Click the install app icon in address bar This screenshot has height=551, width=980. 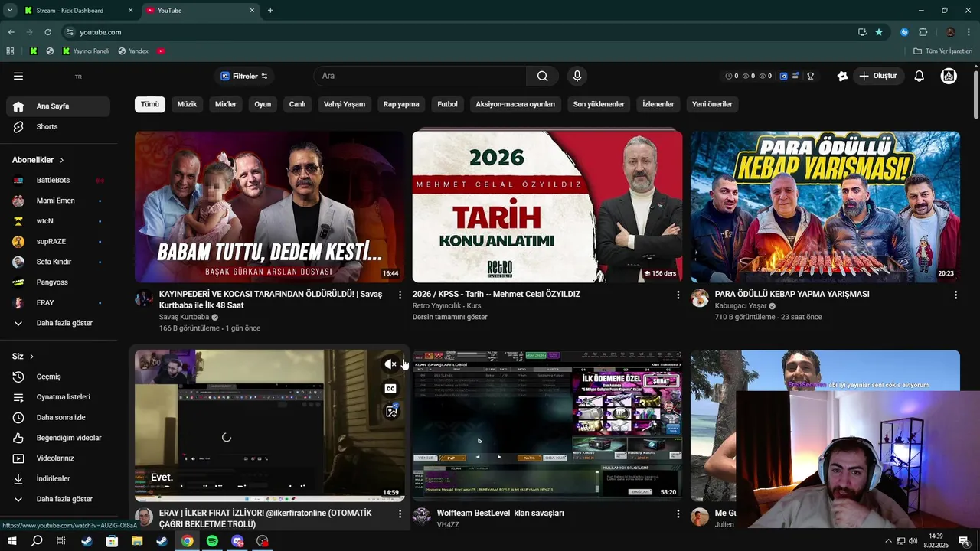(x=862, y=32)
